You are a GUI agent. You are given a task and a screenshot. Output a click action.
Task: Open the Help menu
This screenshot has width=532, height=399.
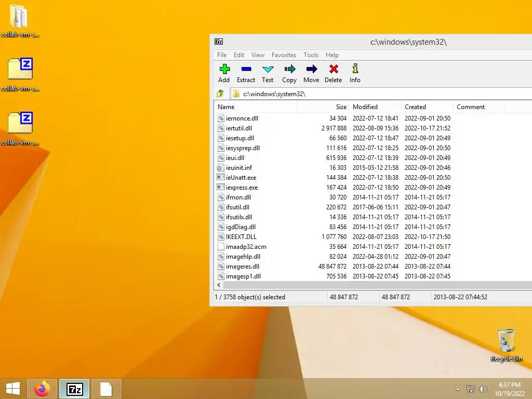[x=332, y=55]
